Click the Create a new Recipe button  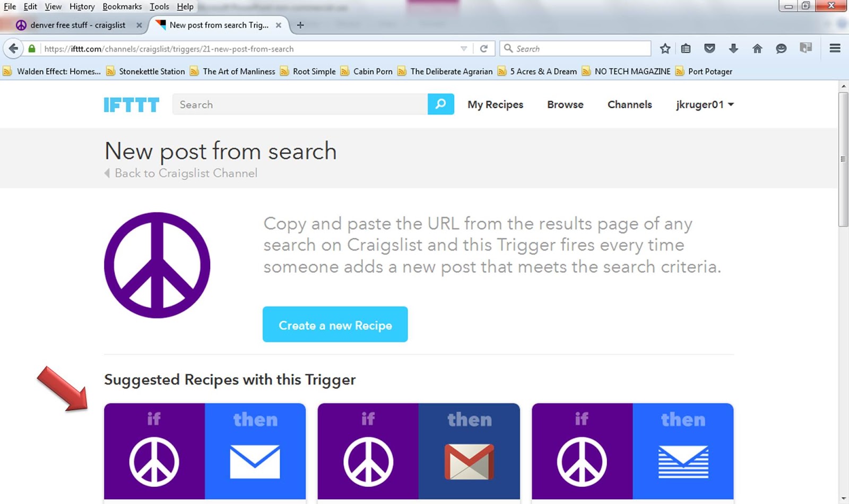pyautogui.click(x=335, y=324)
